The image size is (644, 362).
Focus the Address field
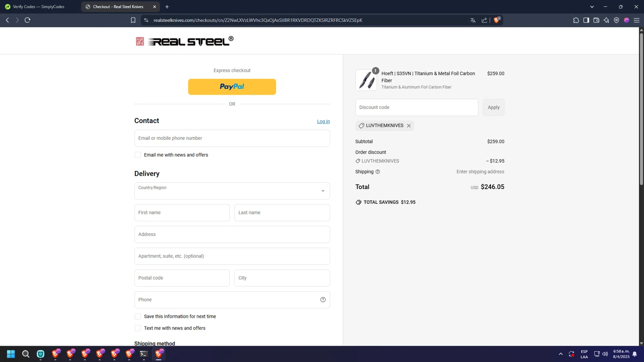point(232,235)
